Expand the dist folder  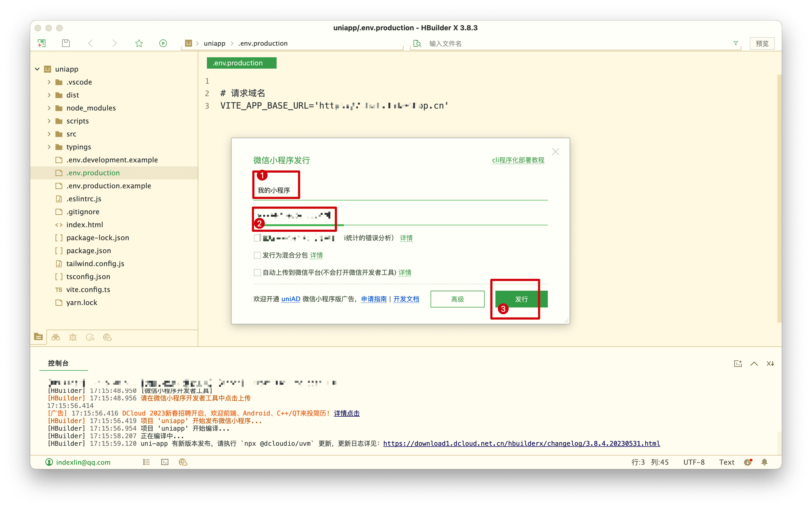(49, 95)
